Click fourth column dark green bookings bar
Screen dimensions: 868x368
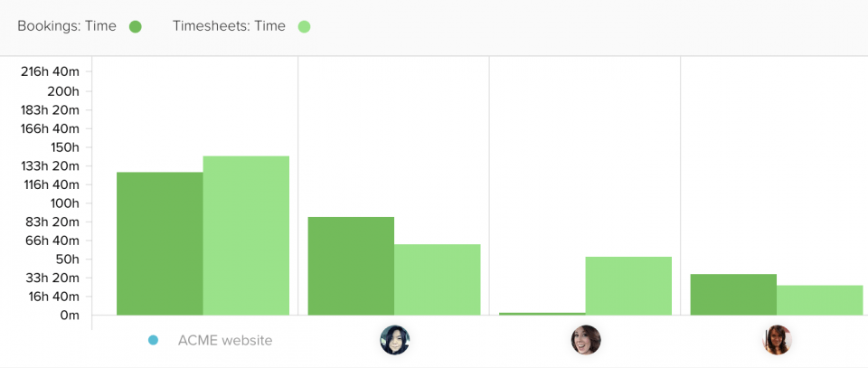(733, 295)
